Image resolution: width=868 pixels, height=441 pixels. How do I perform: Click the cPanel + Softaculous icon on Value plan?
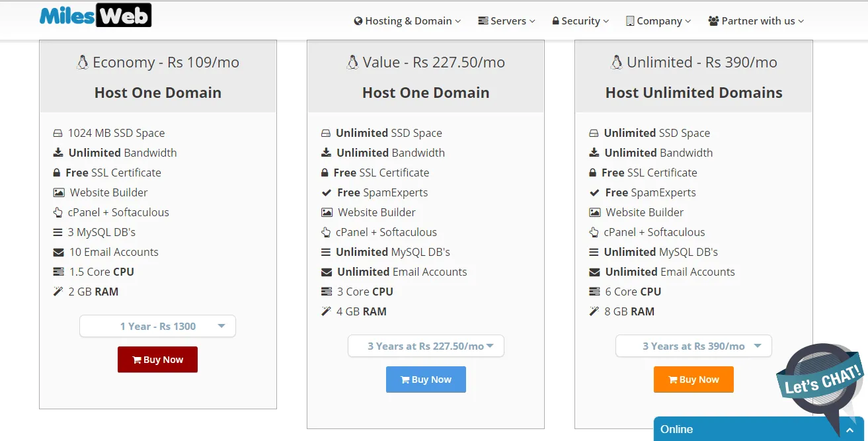pos(326,232)
